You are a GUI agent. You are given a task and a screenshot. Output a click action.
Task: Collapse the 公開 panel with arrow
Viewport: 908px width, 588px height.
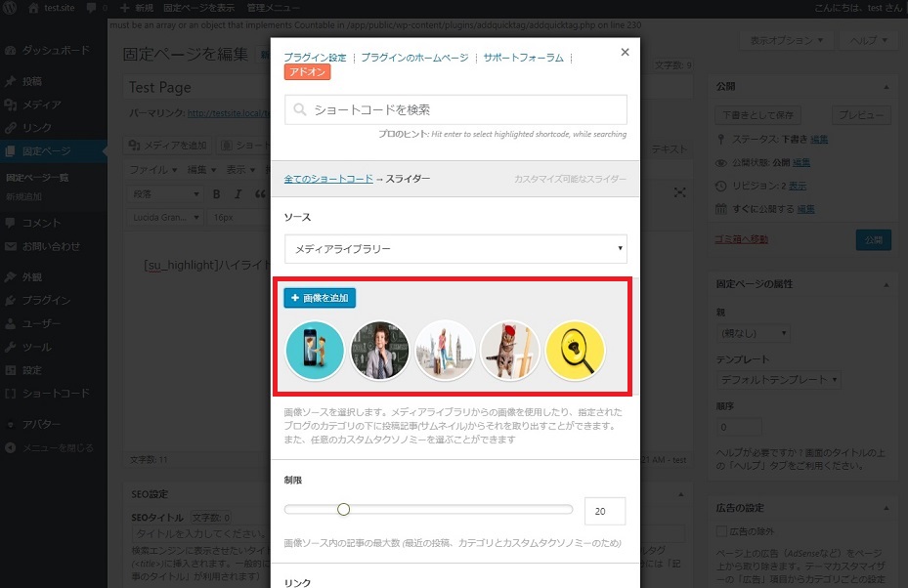tap(886, 86)
